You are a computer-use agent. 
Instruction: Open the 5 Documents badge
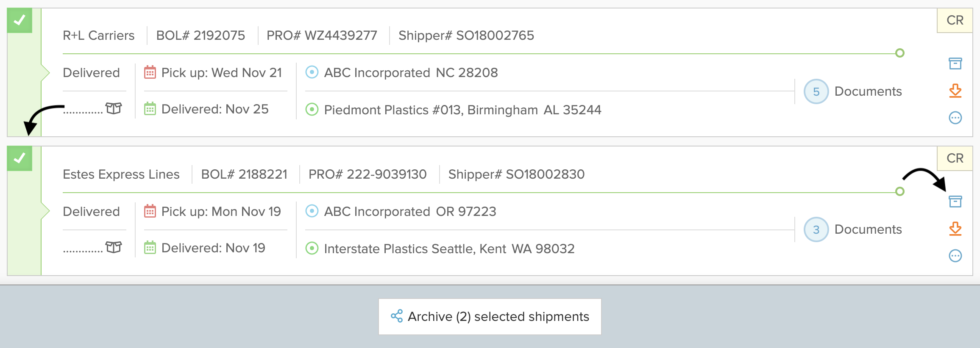click(x=816, y=91)
